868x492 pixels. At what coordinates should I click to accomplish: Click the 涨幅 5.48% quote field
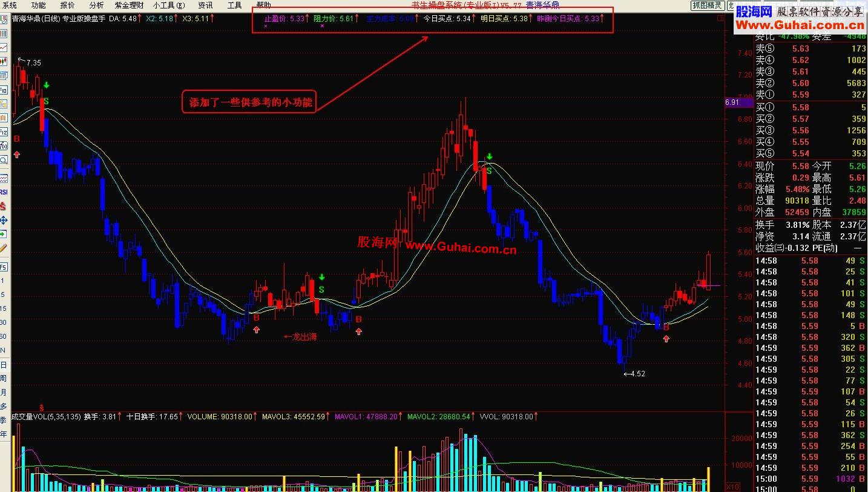coord(782,189)
